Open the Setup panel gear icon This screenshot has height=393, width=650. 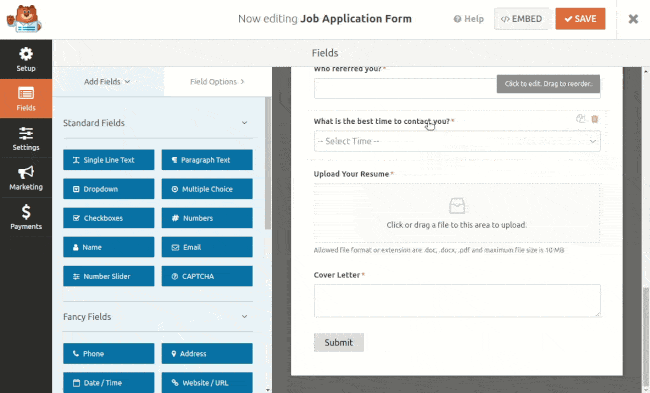(26, 54)
